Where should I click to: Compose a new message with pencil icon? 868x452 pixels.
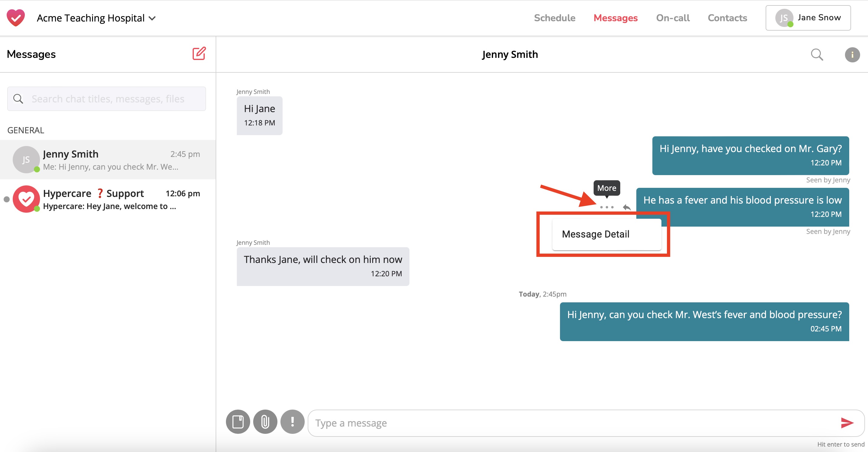point(199,54)
